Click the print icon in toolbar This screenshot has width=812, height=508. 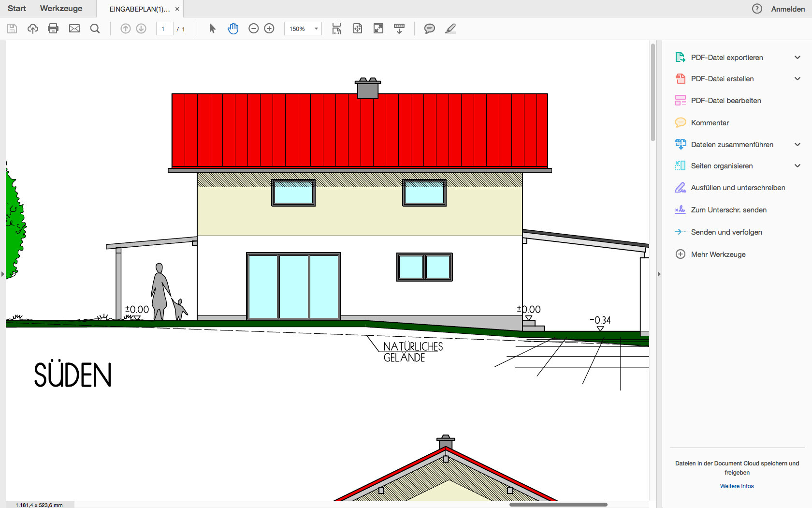(53, 29)
